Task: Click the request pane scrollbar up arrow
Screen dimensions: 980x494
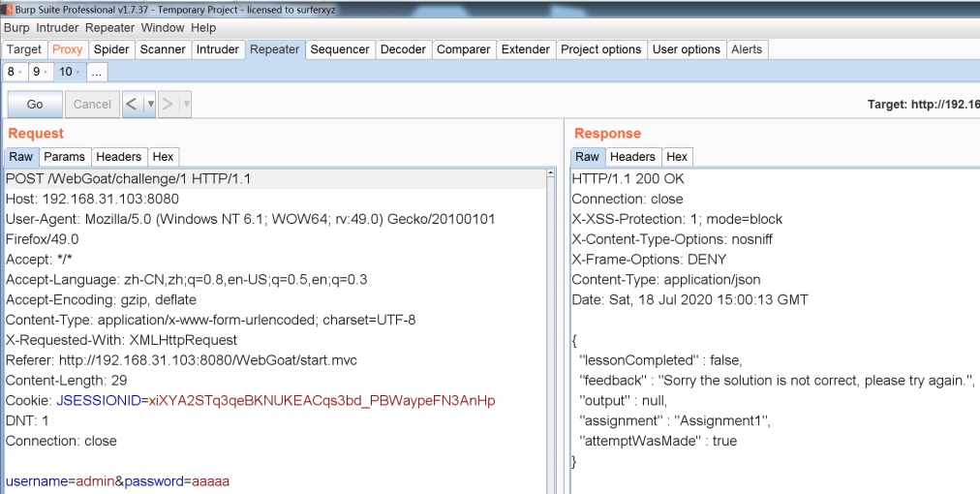Action: [x=551, y=173]
